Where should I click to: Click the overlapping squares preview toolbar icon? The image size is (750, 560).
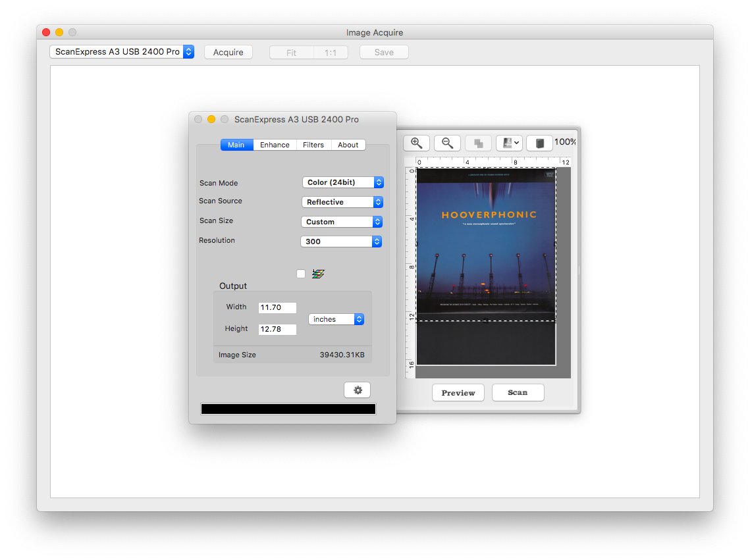(x=478, y=143)
